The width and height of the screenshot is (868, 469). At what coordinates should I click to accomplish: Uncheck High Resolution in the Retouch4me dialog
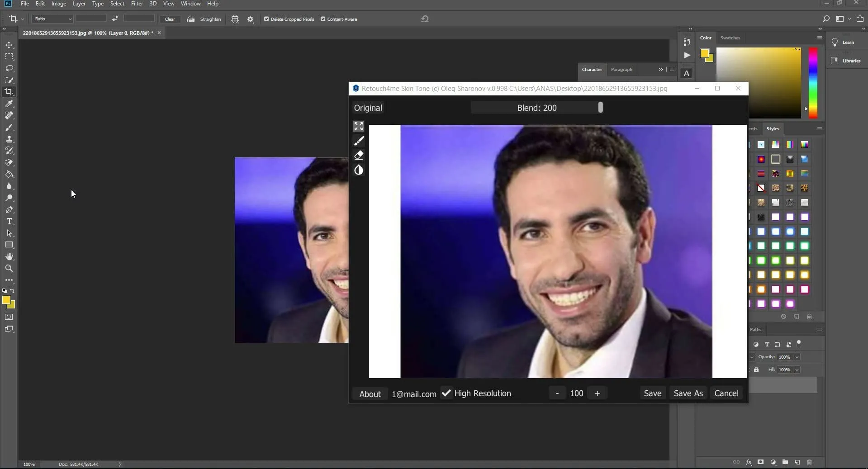(x=446, y=393)
